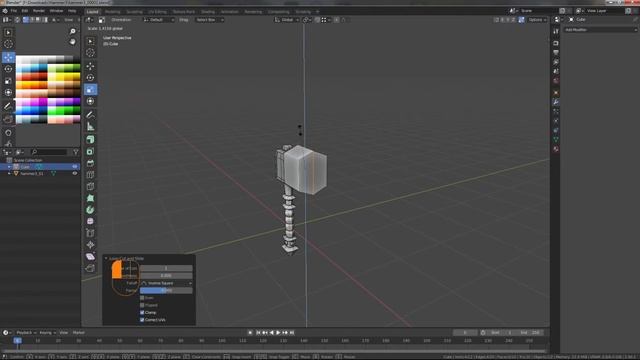Viewport: 640px width, 360px height.
Task: Uncheck the Correct UVs checkbox
Action: [142, 320]
